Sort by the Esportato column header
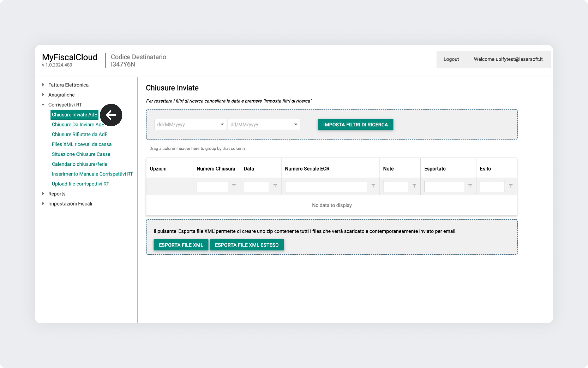 pyautogui.click(x=435, y=169)
